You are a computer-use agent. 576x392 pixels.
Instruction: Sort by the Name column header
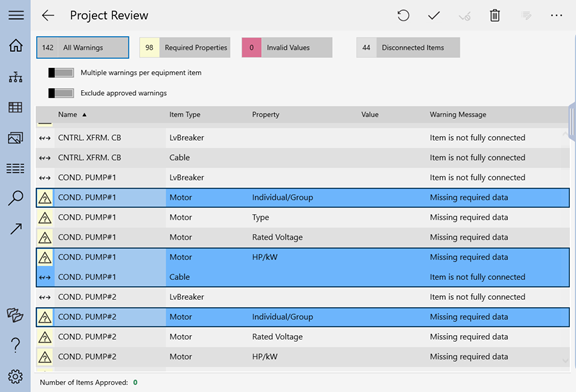(x=68, y=115)
